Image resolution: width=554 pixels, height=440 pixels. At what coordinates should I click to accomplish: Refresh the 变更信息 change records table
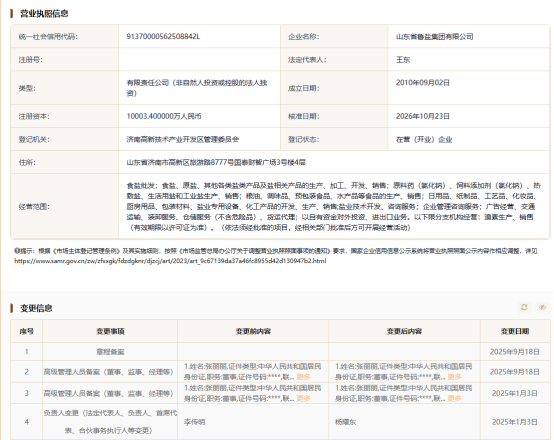tap(524, 307)
